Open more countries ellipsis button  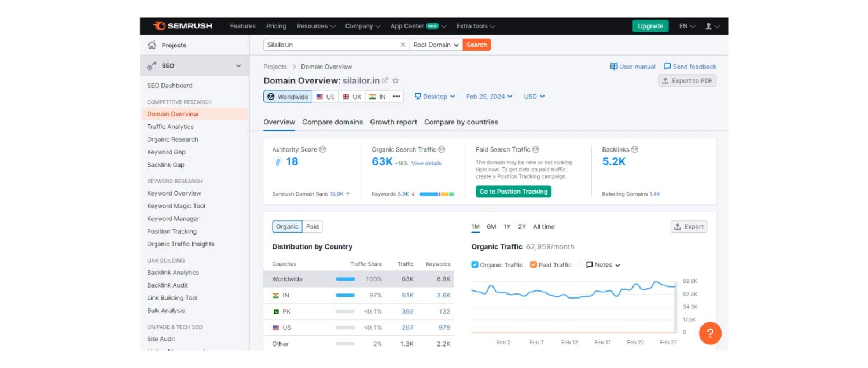pos(396,97)
